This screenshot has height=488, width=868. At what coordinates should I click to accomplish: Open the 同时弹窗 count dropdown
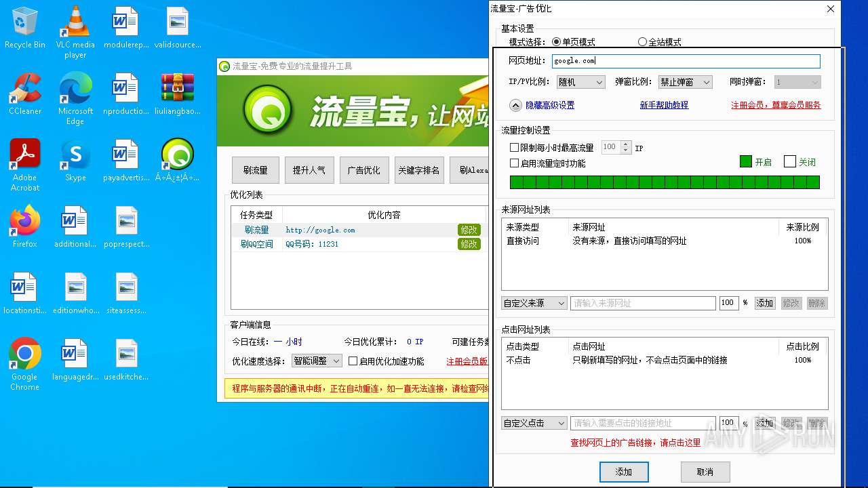797,82
